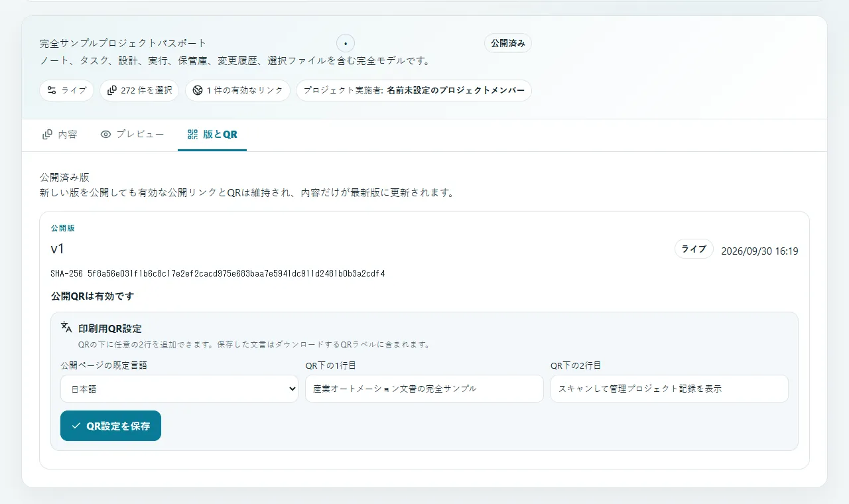
Task: Click the globe icon in 1 件の有効なリンク
Action: [198, 91]
